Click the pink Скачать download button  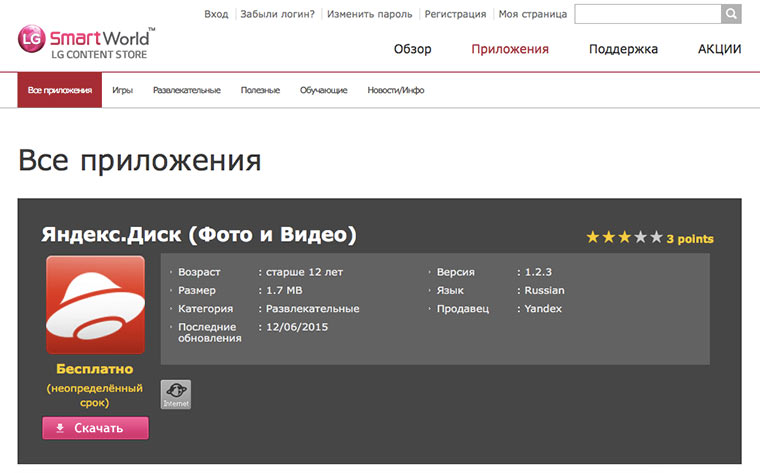(x=95, y=428)
